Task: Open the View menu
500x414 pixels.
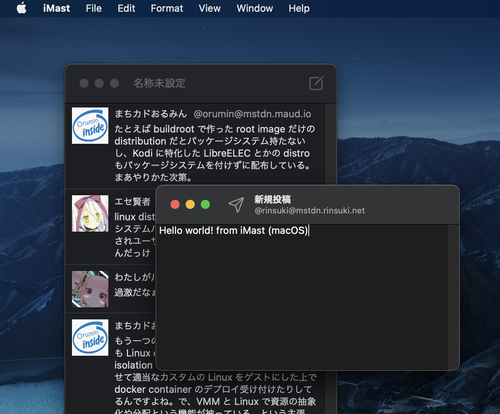Action: 210,8
